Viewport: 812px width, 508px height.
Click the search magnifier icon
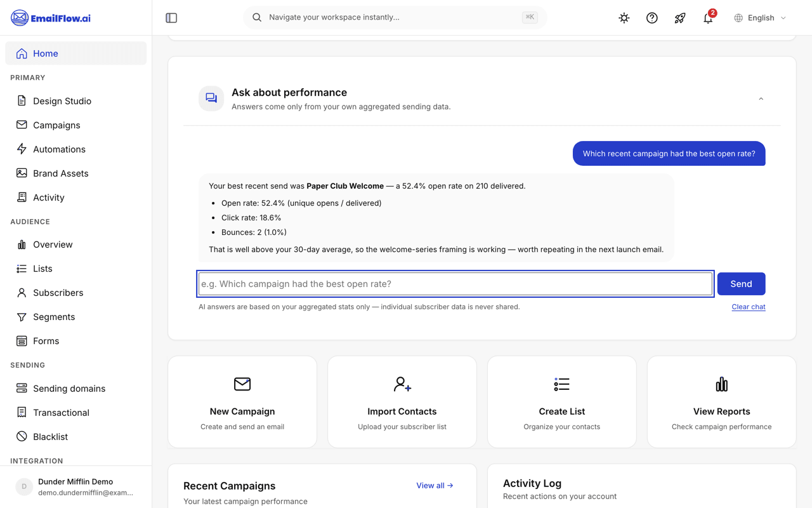[257, 17]
